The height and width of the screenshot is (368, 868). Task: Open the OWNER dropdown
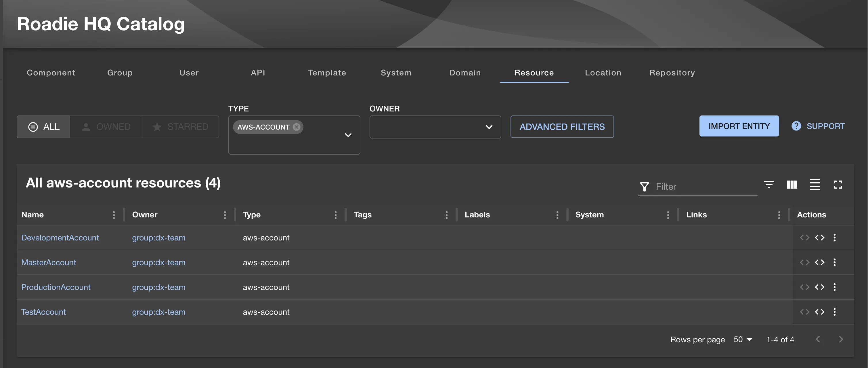click(x=435, y=127)
